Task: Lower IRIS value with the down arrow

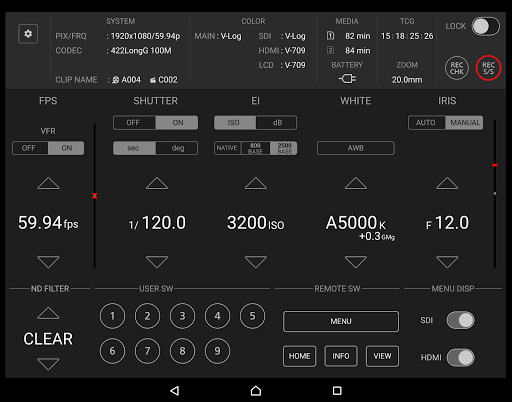Action: [447, 262]
